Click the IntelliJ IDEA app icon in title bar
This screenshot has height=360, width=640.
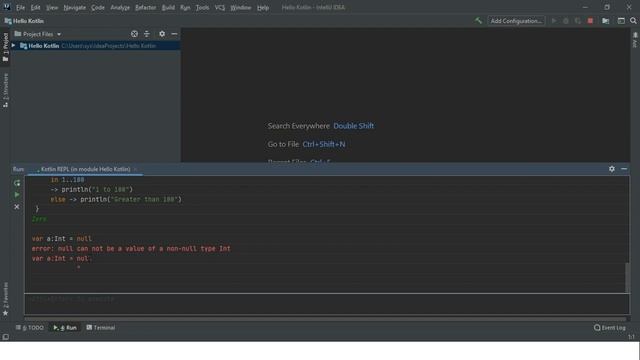pos(6,7)
